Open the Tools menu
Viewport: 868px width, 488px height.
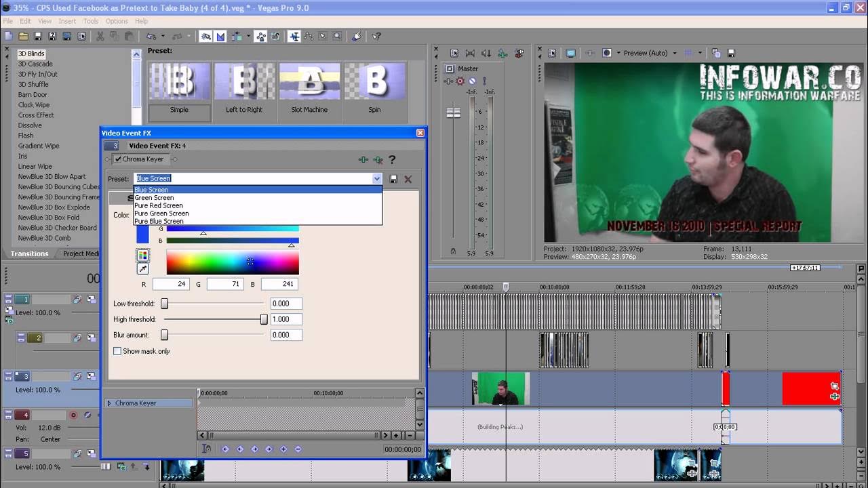point(91,21)
